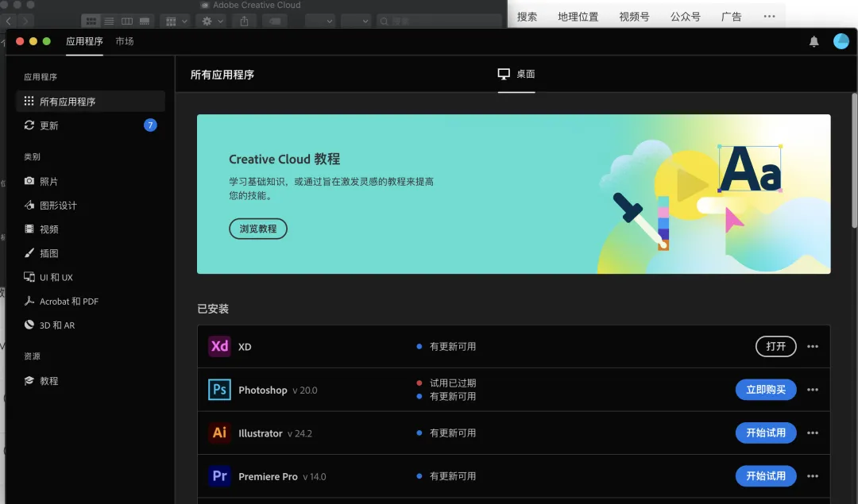Image resolution: width=858 pixels, height=504 pixels.
Task: Click the camera icon beside 照片
Action: click(x=29, y=181)
